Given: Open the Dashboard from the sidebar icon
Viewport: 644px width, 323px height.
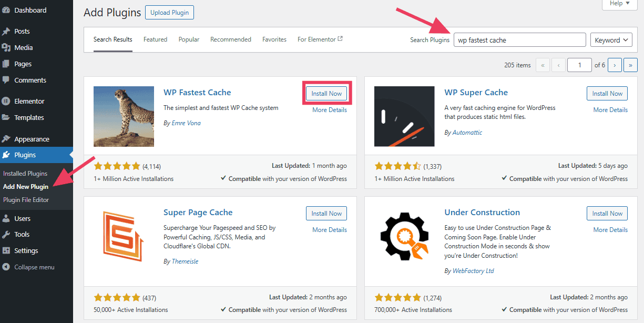Looking at the screenshot, I should [7, 9].
